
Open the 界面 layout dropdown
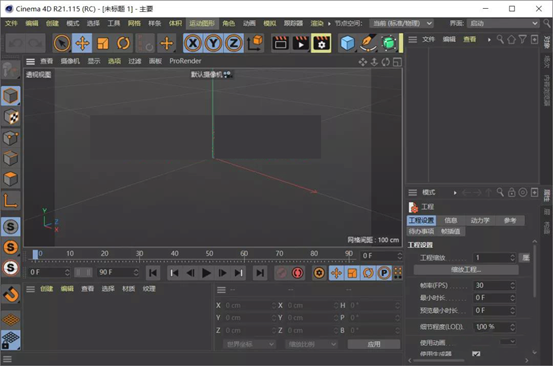503,23
